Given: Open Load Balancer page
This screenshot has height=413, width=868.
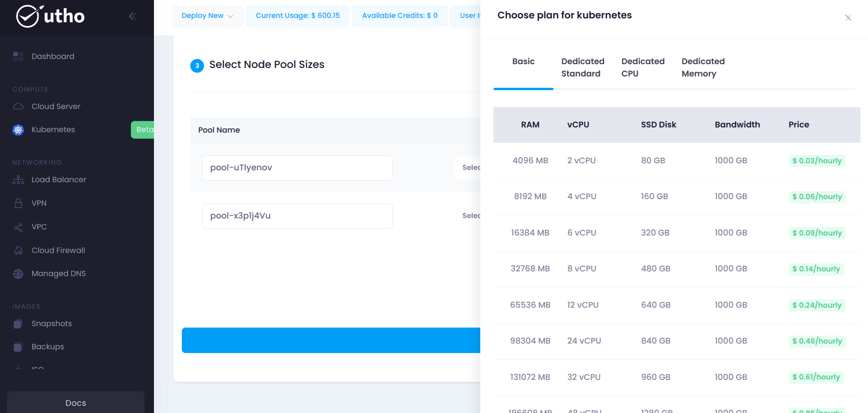Looking at the screenshot, I should [59, 180].
